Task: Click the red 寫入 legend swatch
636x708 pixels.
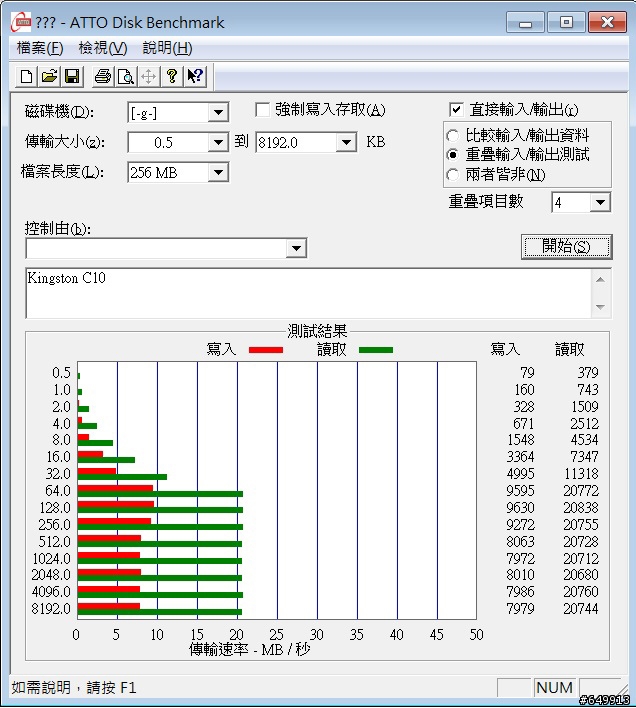Action: [x=266, y=350]
